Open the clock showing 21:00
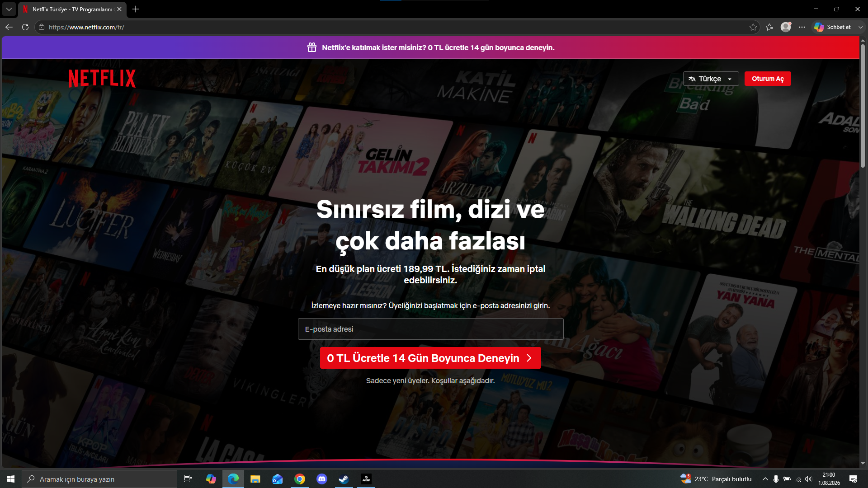Viewport: 868px width, 488px height. tap(829, 479)
